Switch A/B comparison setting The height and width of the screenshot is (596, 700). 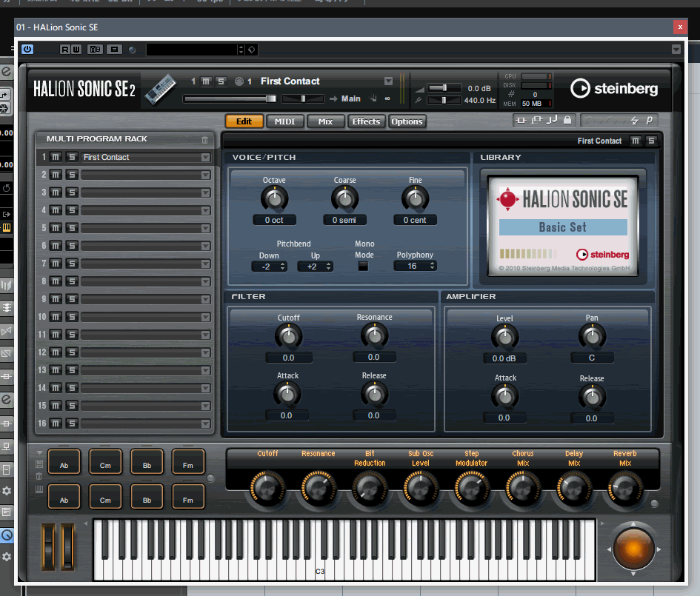coord(95,49)
